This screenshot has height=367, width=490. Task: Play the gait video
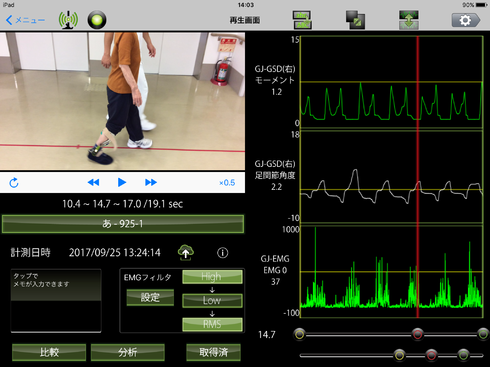(x=122, y=182)
